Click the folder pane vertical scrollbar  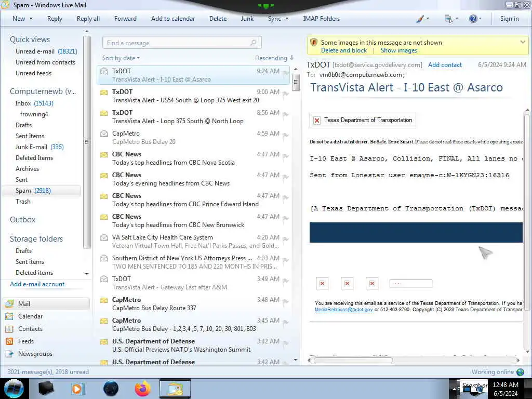tap(87, 142)
